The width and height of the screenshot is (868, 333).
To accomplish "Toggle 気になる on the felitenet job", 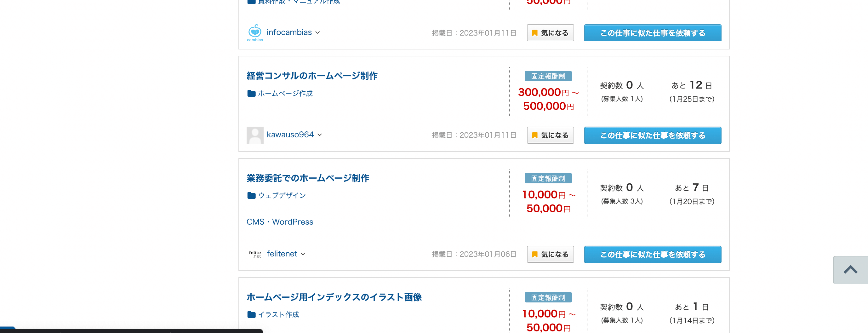I will pyautogui.click(x=550, y=255).
